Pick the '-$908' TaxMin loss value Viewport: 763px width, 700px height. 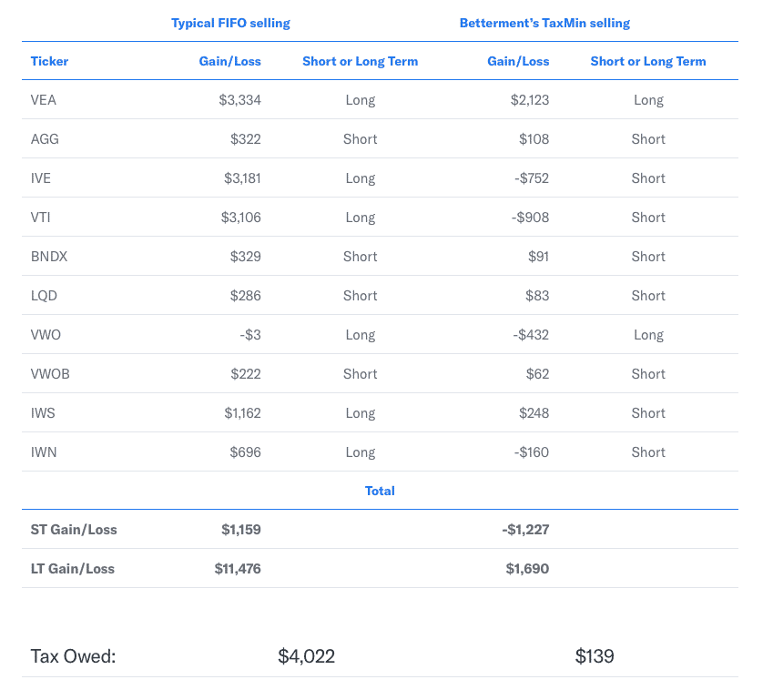tap(531, 218)
